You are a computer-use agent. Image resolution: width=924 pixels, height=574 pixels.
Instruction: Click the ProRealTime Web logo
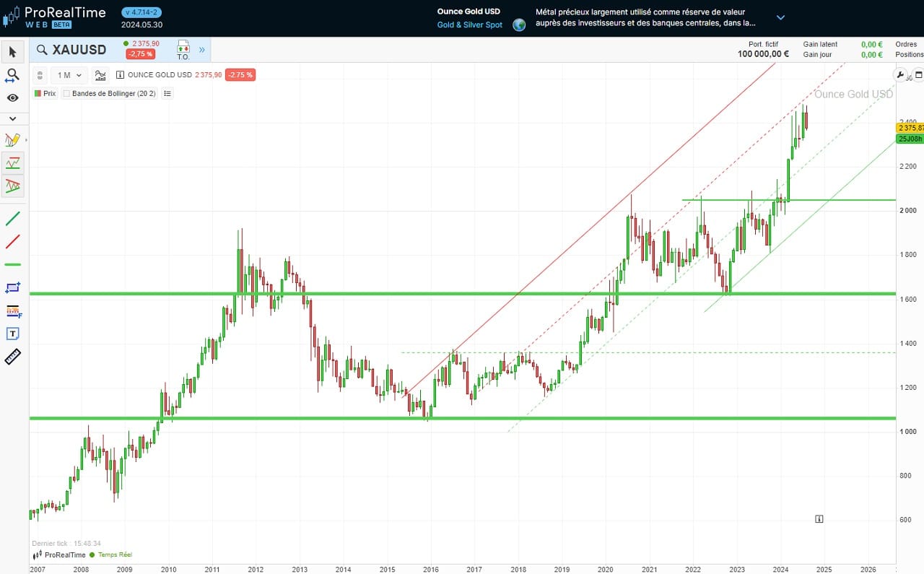coord(54,17)
